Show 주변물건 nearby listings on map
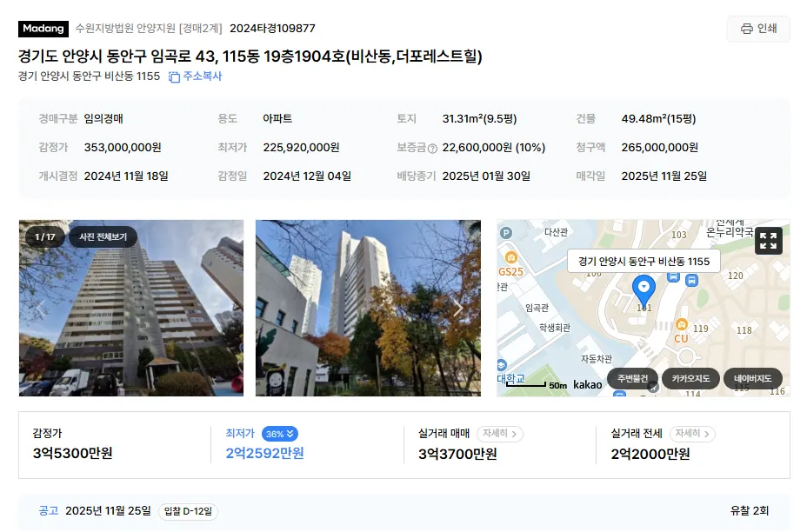The width and height of the screenshot is (807, 532). (x=632, y=379)
